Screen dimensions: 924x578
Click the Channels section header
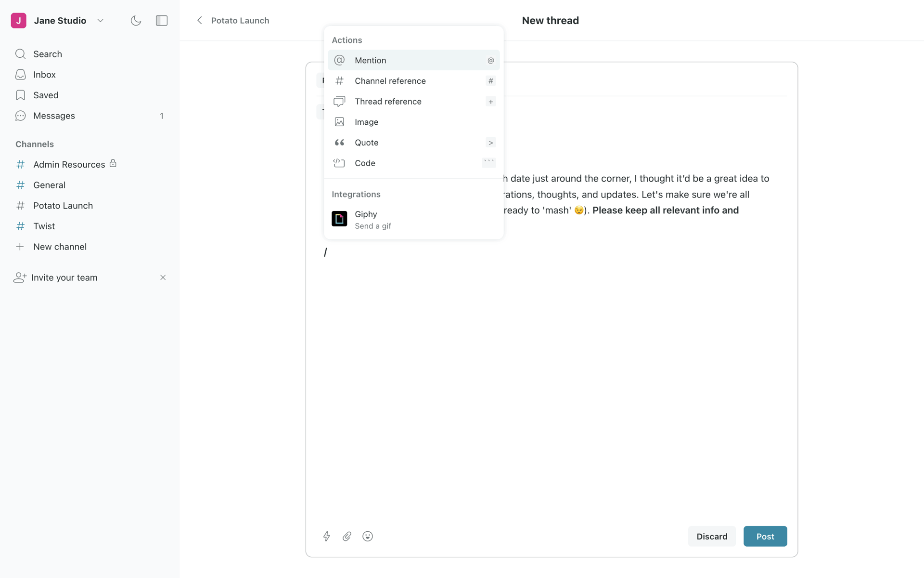(35, 144)
